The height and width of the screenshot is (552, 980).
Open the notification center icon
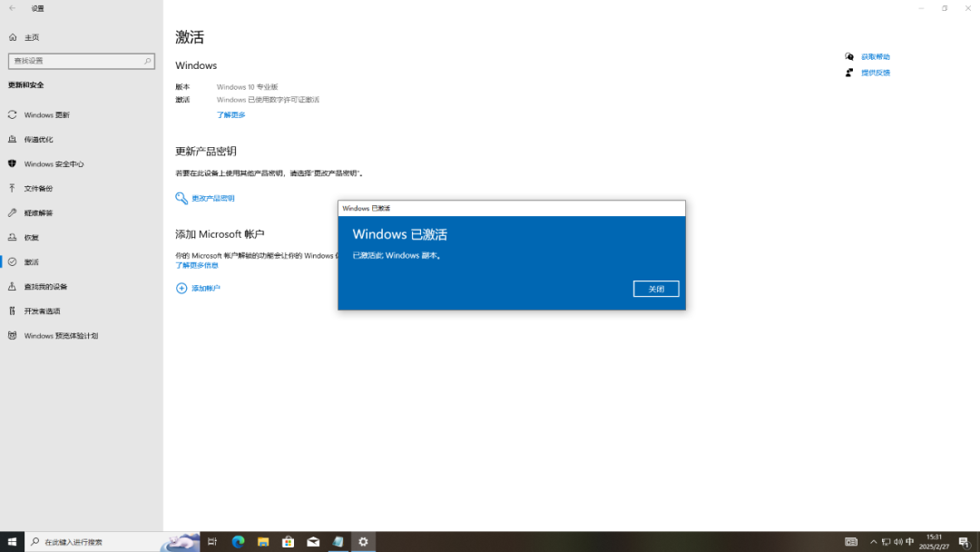click(965, 542)
